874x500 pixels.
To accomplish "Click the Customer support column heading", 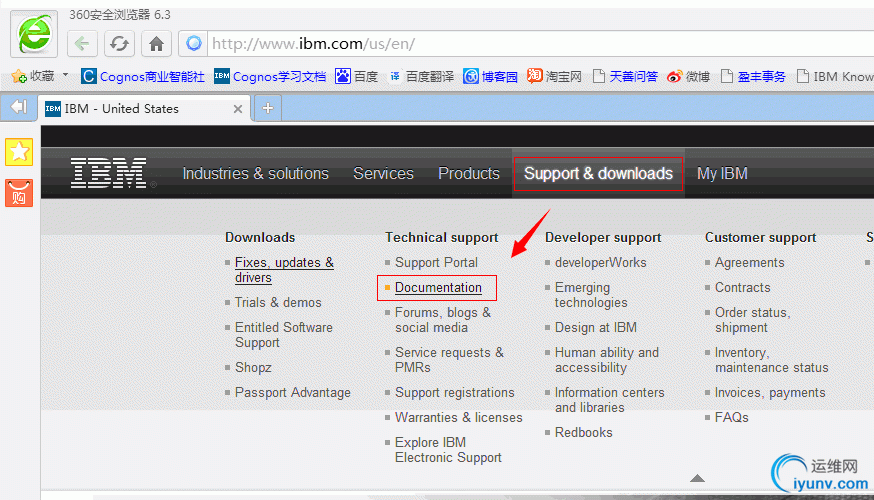I will pos(760,237).
